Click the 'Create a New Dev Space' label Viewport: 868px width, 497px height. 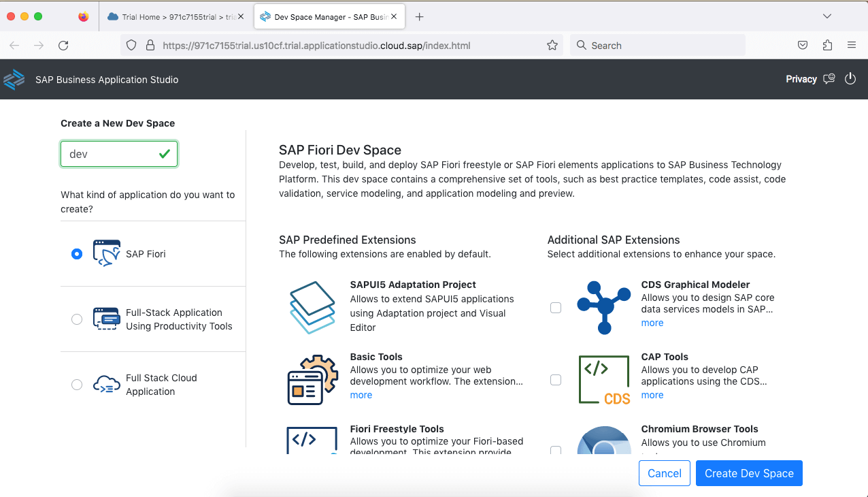[118, 123]
